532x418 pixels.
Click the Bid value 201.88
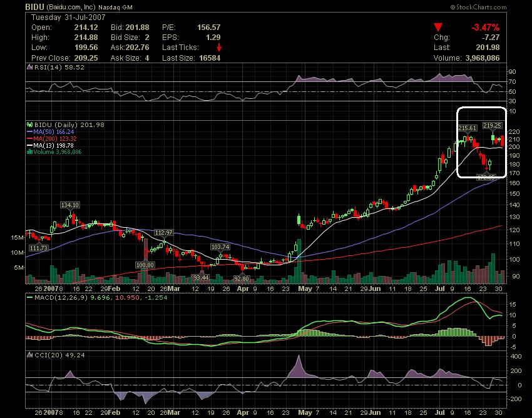[x=138, y=28]
